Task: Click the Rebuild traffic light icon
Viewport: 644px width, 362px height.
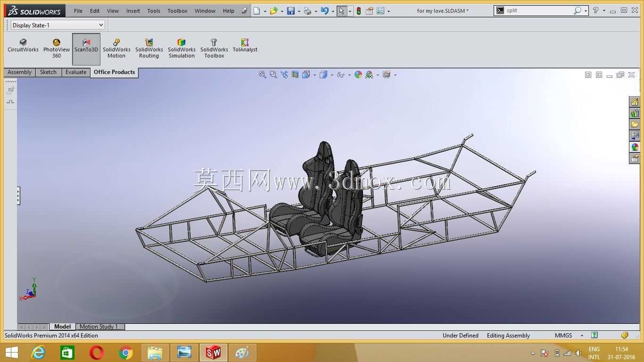Action: point(359,11)
